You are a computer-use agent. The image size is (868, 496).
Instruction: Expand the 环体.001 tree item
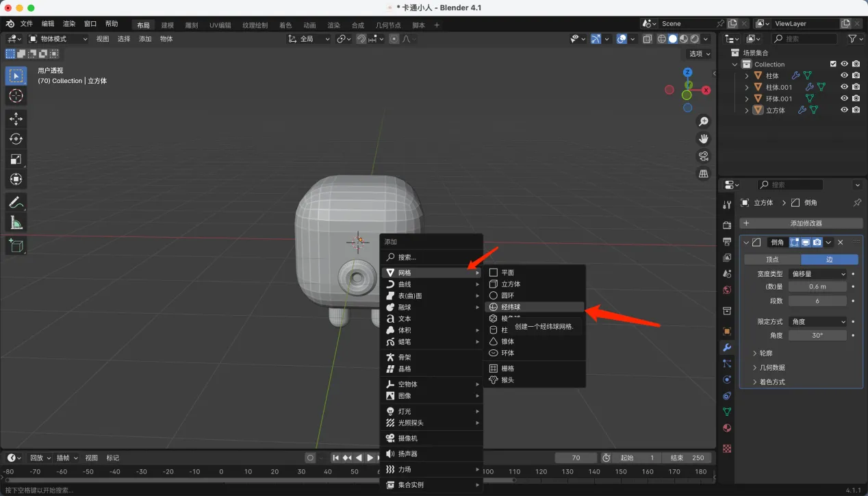click(x=747, y=99)
